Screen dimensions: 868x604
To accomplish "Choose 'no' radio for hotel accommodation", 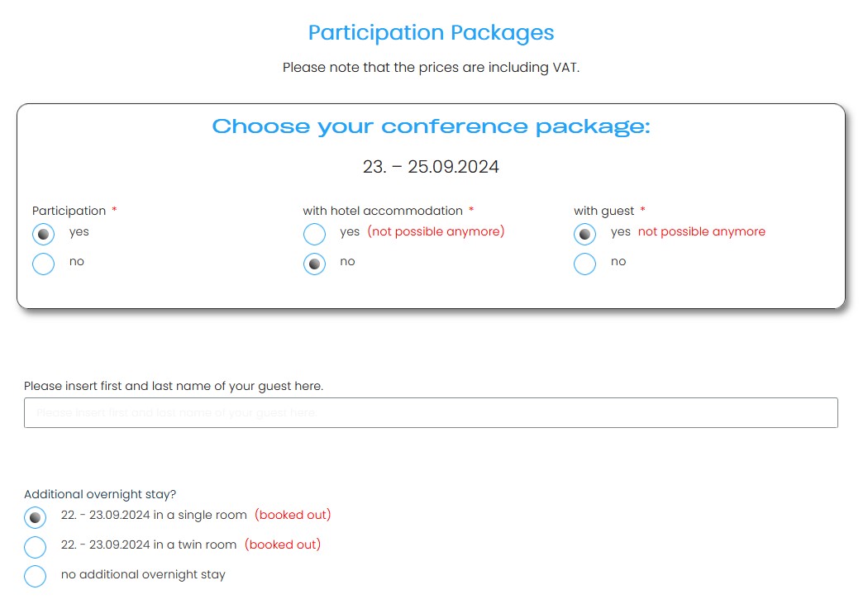I will (x=314, y=264).
